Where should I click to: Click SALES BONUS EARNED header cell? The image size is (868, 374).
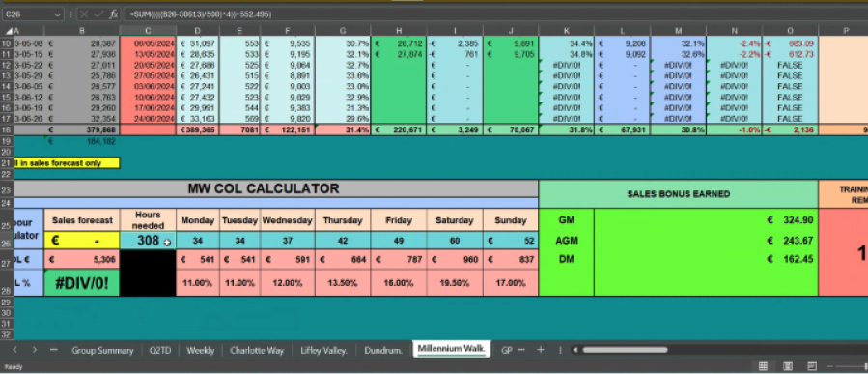click(679, 194)
